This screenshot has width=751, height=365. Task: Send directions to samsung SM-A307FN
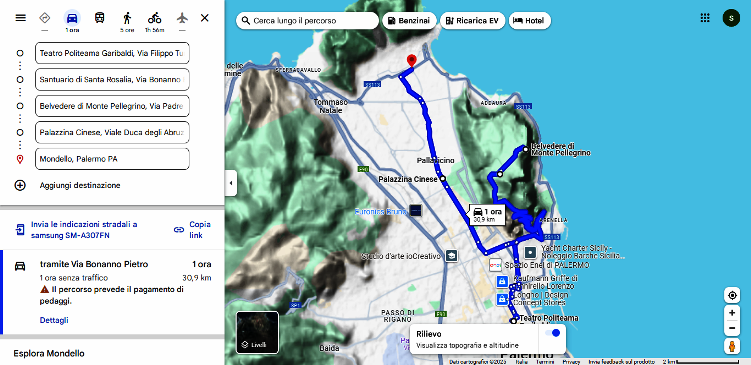point(77,230)
